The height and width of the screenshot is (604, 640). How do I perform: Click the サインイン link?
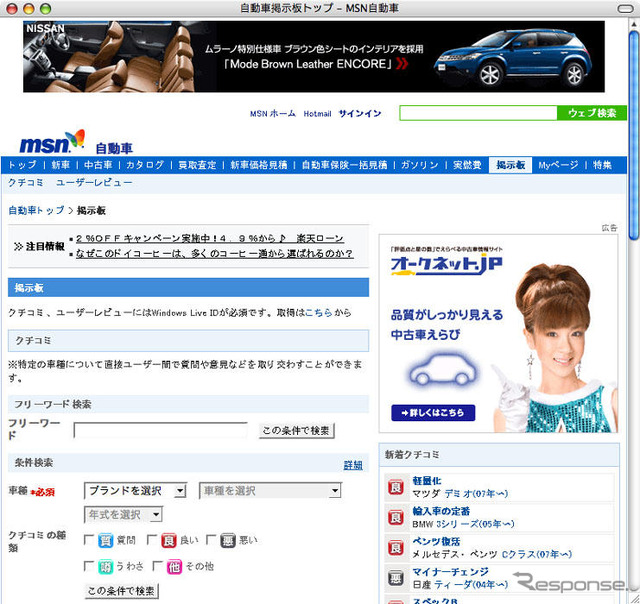pyautogui.click(x=360, y=113)
